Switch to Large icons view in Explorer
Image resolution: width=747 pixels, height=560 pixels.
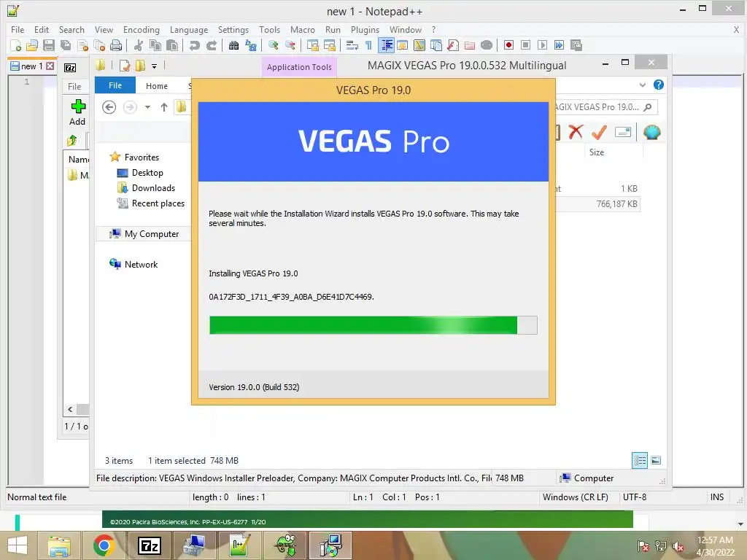click(656, 460)
